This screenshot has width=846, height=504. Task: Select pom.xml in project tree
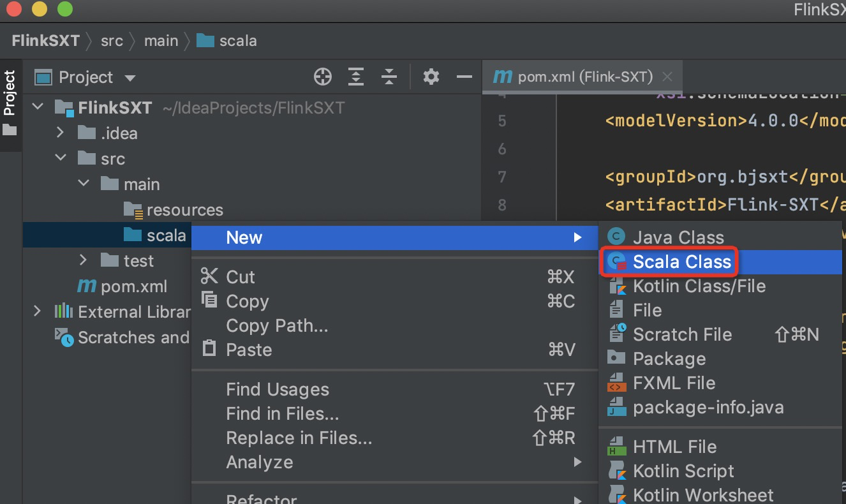[x=133, y=286]
